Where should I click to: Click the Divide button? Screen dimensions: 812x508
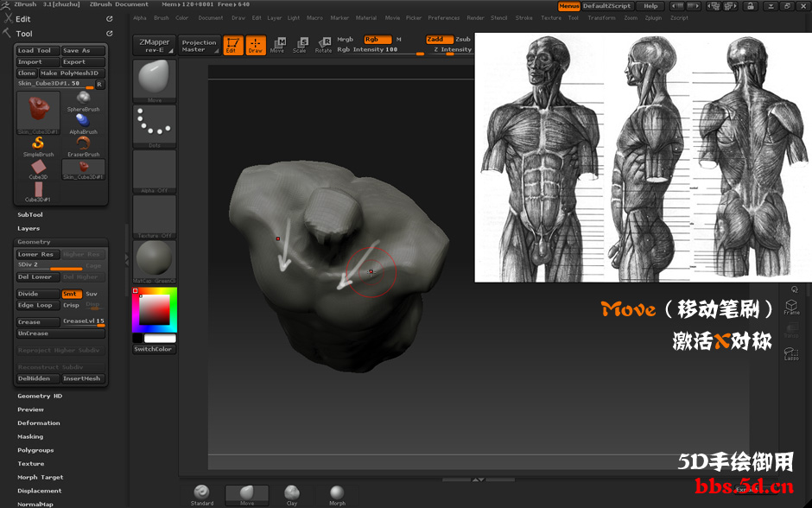pos(38,294)
